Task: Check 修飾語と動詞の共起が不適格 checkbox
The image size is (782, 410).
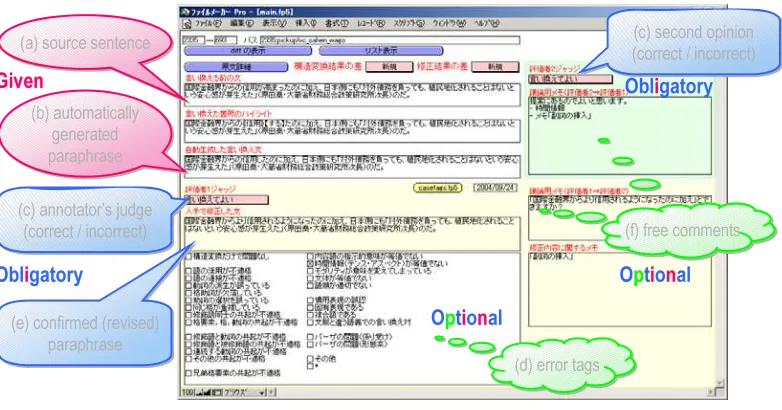Action: tap(189, 337)
